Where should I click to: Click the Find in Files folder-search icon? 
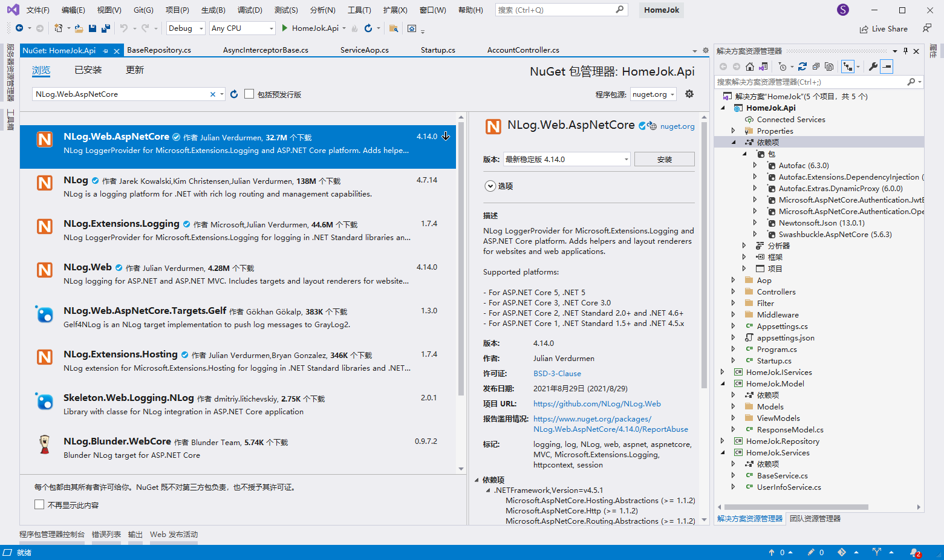393,28
